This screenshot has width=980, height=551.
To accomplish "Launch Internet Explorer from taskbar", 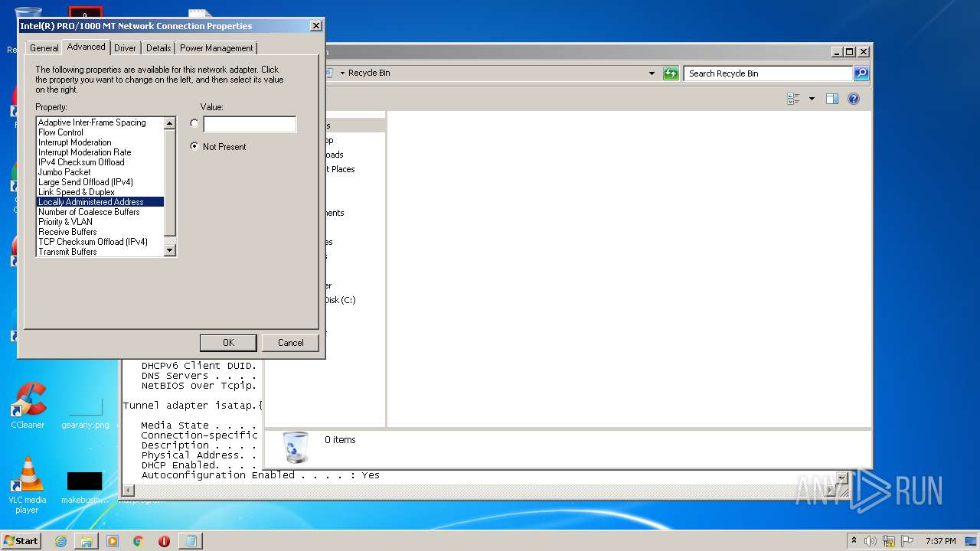I will (60, 541).
